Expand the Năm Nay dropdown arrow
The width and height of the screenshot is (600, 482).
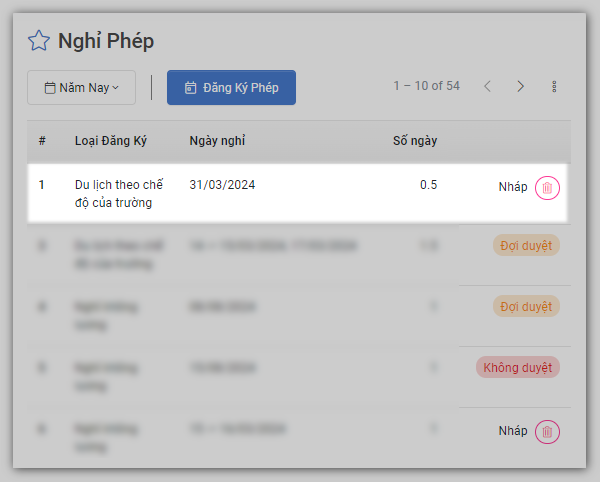(x=116, y=88)
